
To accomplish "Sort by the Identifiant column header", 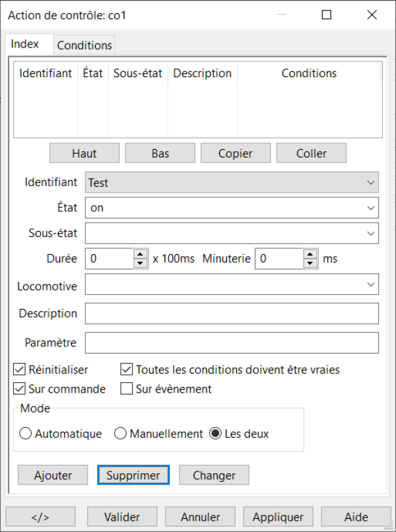I will click(46, 73).
